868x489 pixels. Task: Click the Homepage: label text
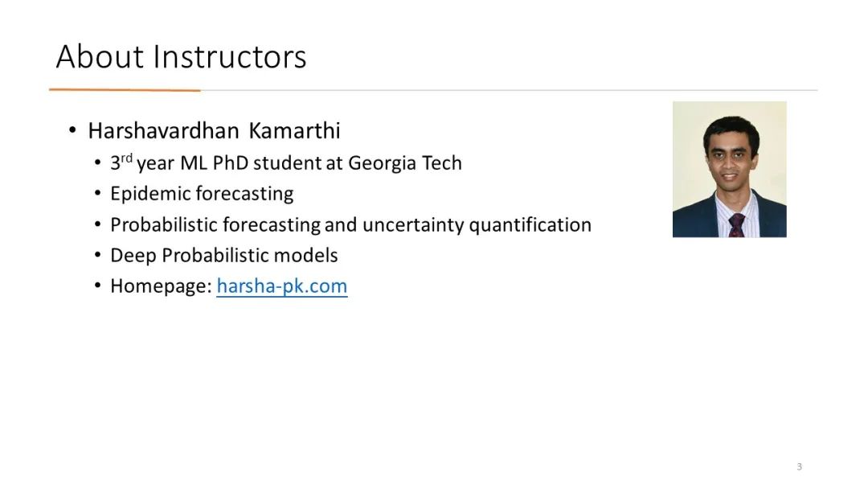pyautogui.click(x=161, y=286)
